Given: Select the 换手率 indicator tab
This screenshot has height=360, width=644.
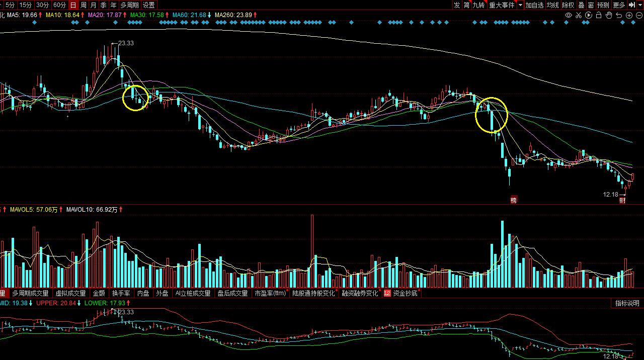Looking at the screenshot, I should coord(121,293).
